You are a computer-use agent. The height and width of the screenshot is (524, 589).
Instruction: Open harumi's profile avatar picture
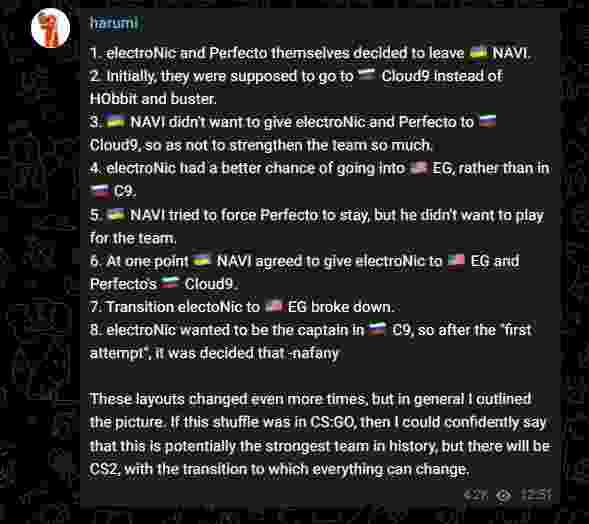[50, 28]
